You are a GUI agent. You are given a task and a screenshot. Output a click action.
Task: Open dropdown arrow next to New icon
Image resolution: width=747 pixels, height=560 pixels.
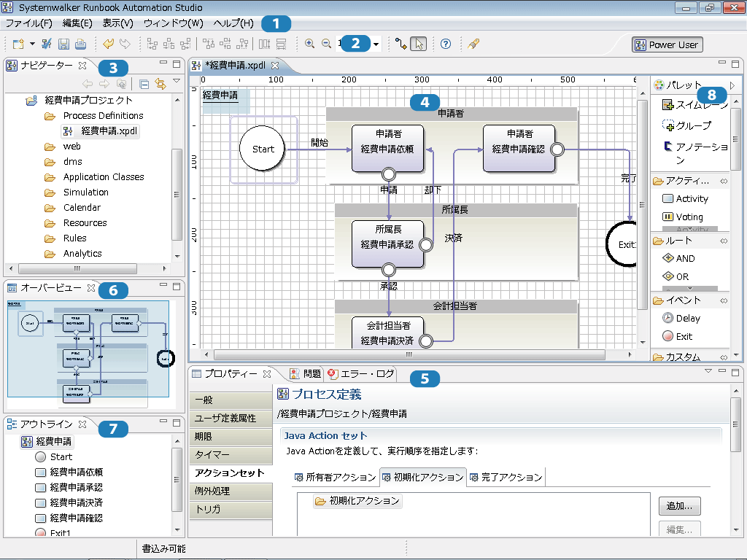pyautogui.click(x=32, y=44)
